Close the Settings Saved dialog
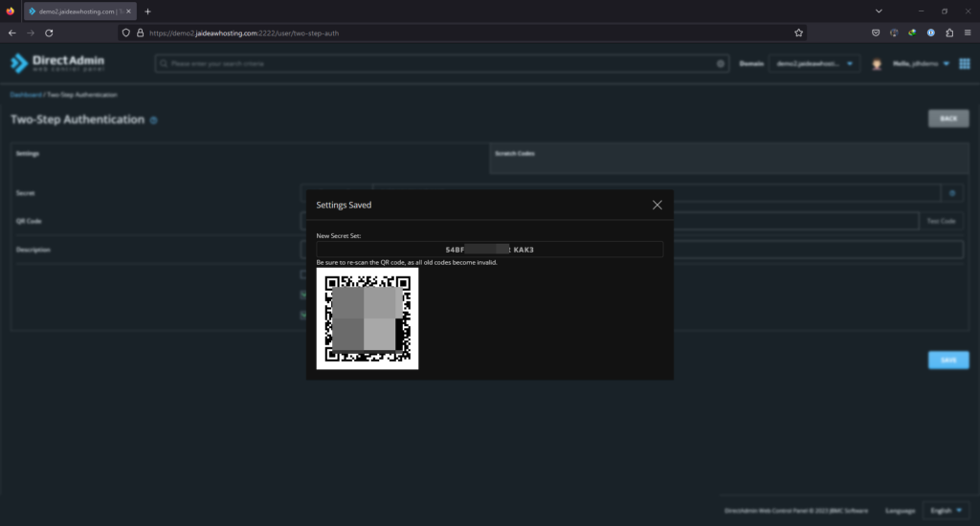The image size is (980, 526). tap(657, 205)
